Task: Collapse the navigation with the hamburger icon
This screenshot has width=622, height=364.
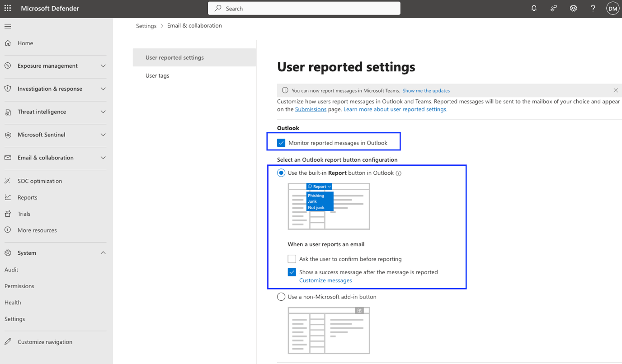Action: (x=8, y=26)
